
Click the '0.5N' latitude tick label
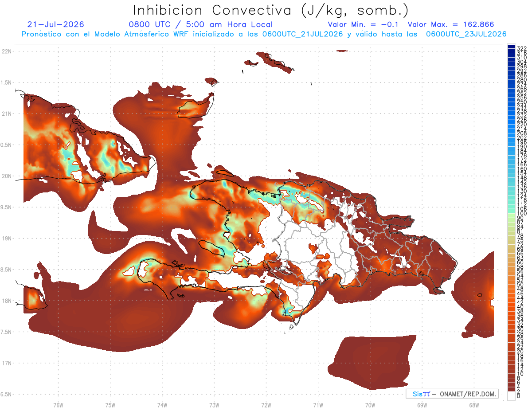(x=7, y=145)
